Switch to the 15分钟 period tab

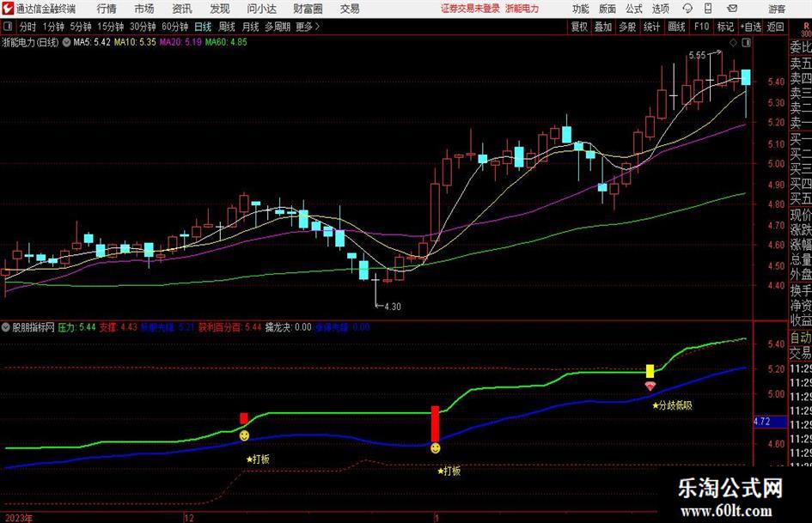[x=110, y=27]
